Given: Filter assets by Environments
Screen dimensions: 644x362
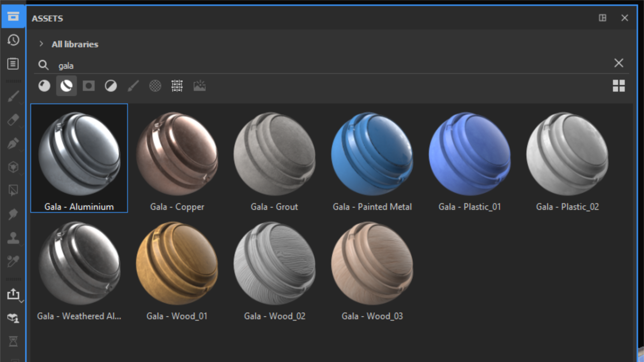Looking at the screenshot, I should pos(199,86).
